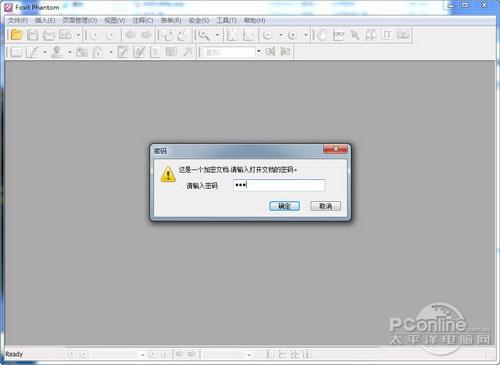Select the Hand tool
Screen dimensions: 500x365
coord(322,35)
